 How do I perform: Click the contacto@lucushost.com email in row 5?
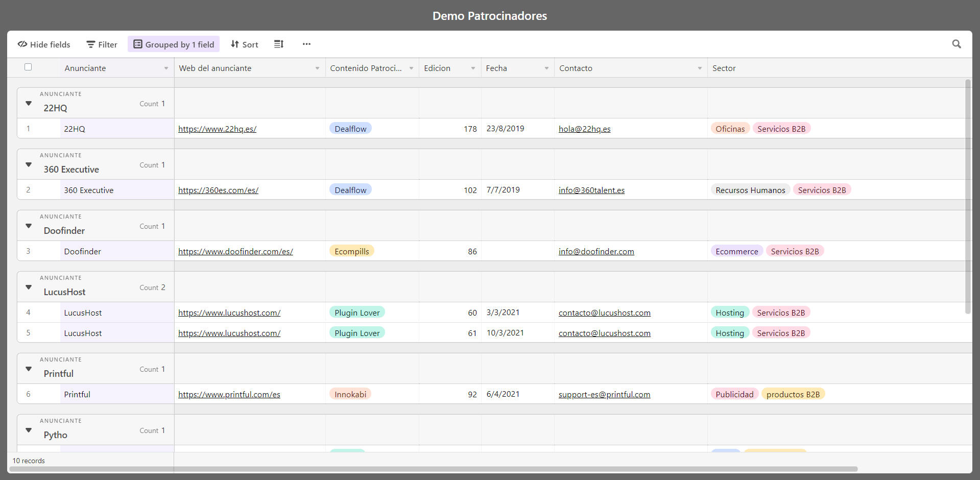pyautogui.click(x=605, y=333)
